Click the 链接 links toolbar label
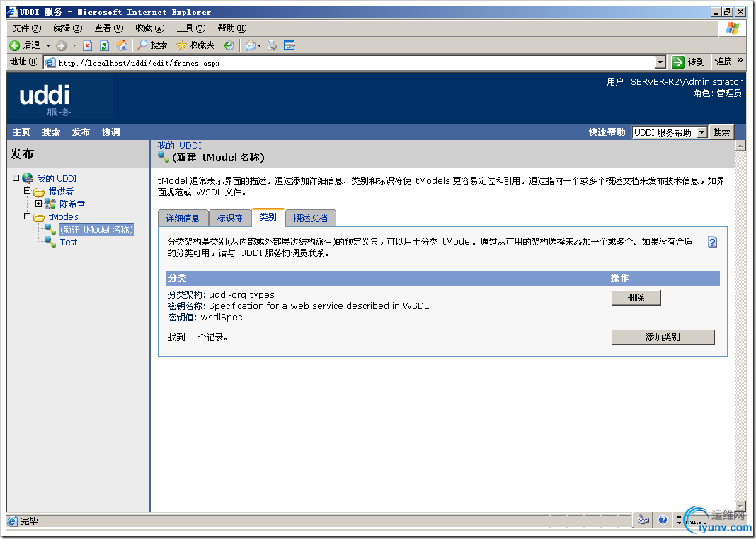 723,62
